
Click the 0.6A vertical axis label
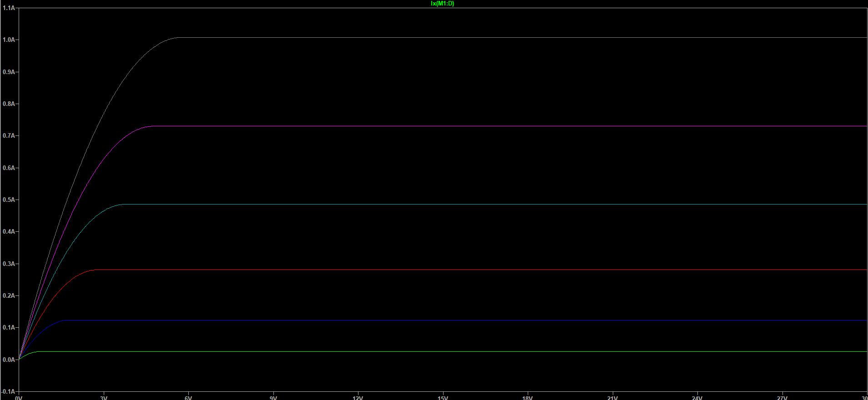(9, 168)
